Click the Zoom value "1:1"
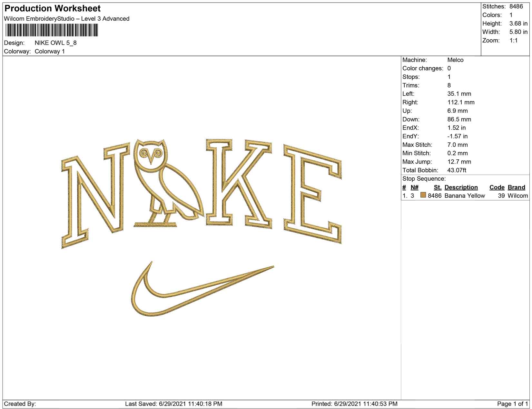The height and width of the screenshot is (409, 532). [514, 41]
